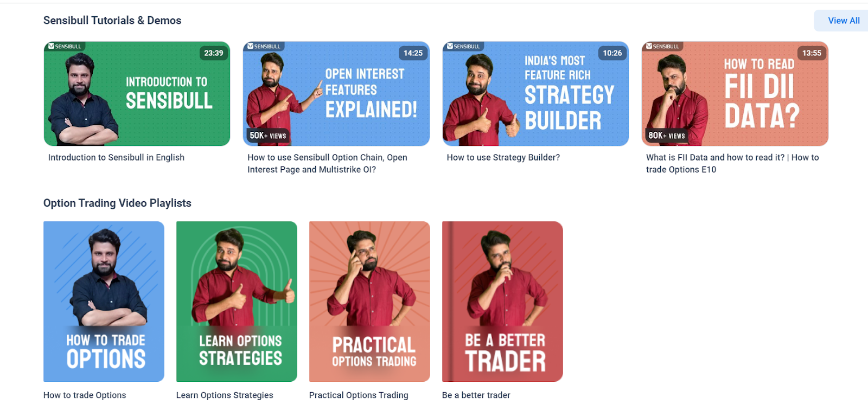Click the 23:39 duration badge
868x404 pixels.
pos(214,53)
